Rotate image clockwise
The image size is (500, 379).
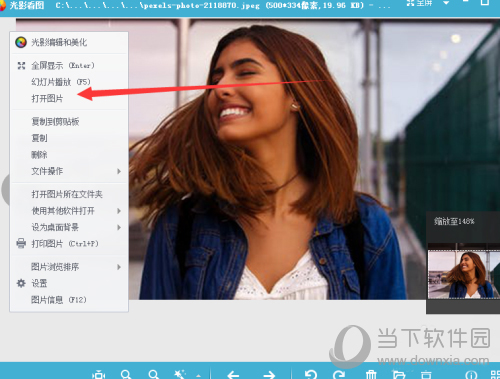339,375
